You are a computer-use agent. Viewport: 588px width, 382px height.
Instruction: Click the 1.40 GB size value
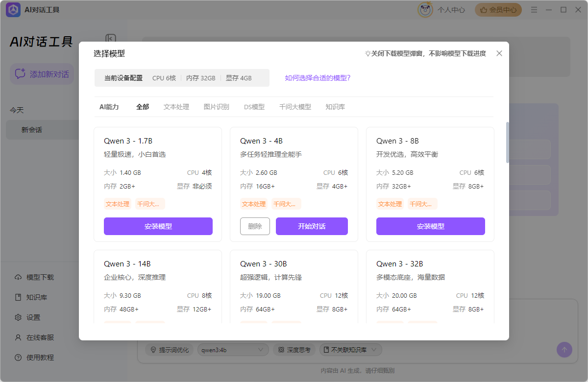pyautogui.click(x=130, y=173)
